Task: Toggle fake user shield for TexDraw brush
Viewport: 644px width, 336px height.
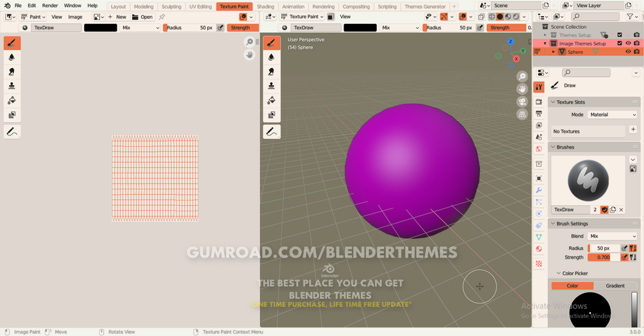Action: [x=604, y=210]
